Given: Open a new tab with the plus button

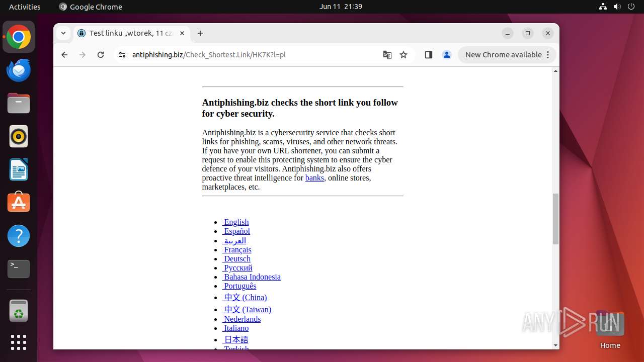Looking at the screenshot, I should pos(200,33).
